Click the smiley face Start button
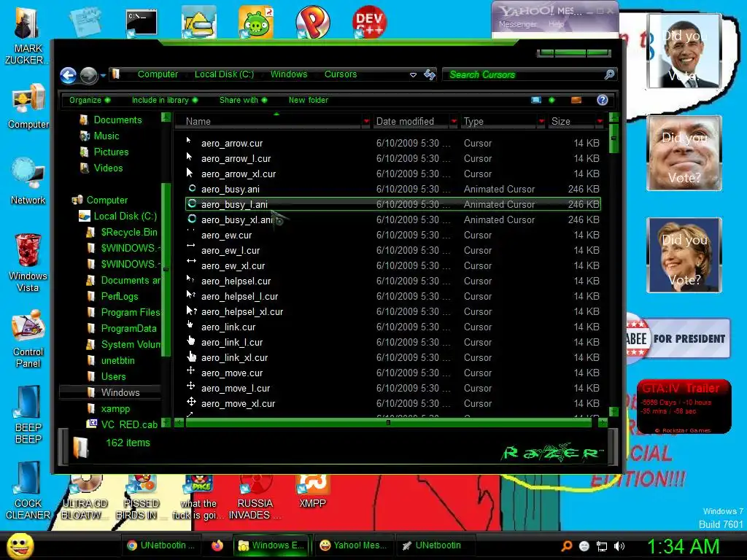The height and width of the screenshot is (560, 747). 20,546
